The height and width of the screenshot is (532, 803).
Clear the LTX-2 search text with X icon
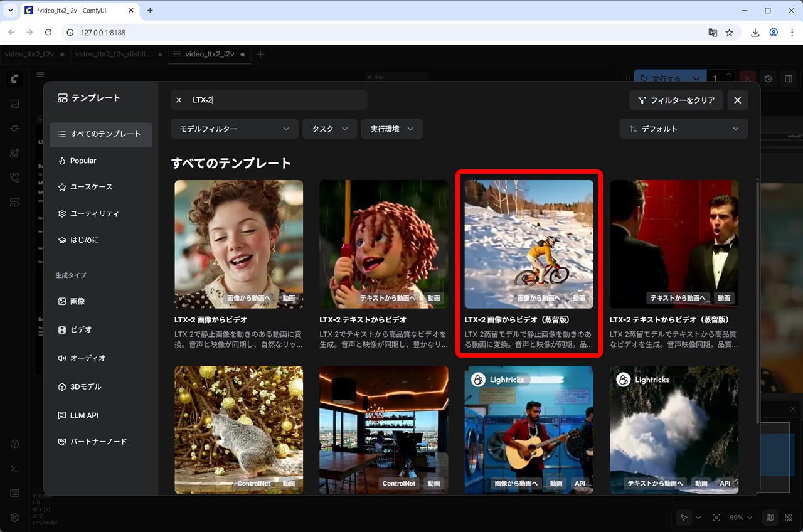(x=179, y=100)
